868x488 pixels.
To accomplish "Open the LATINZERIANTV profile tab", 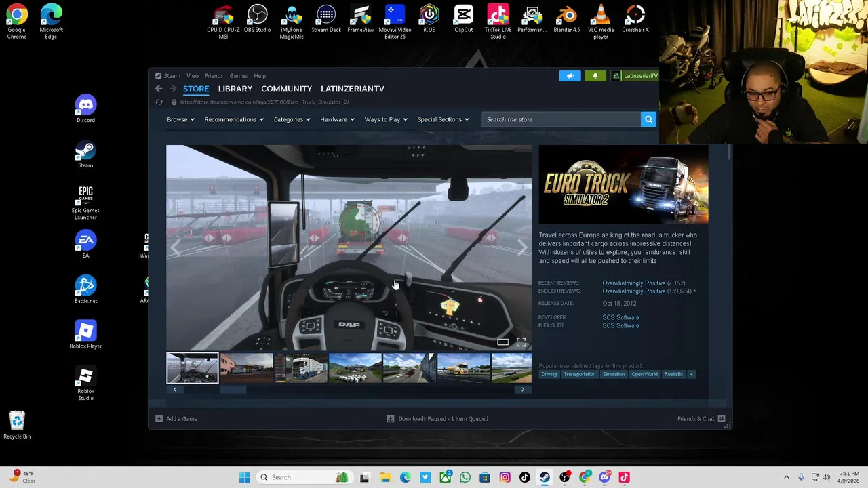I will click(x=352, y=89).
